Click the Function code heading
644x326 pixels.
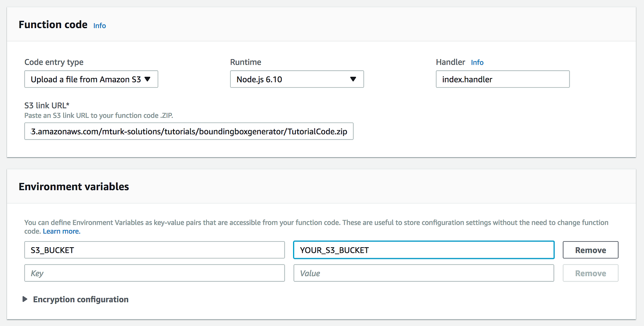tap(53, 25)
